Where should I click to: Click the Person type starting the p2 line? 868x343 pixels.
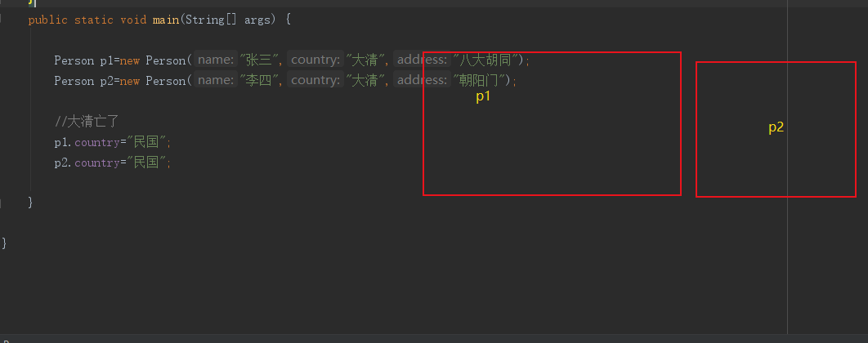(74, 81)
